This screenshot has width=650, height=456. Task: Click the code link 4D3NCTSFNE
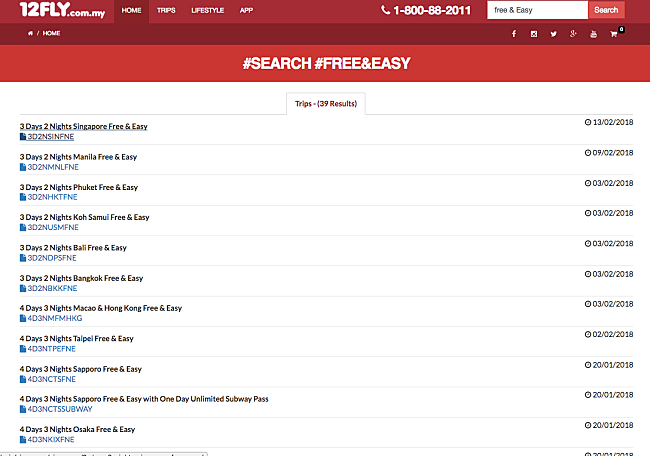tap(52, 379)
